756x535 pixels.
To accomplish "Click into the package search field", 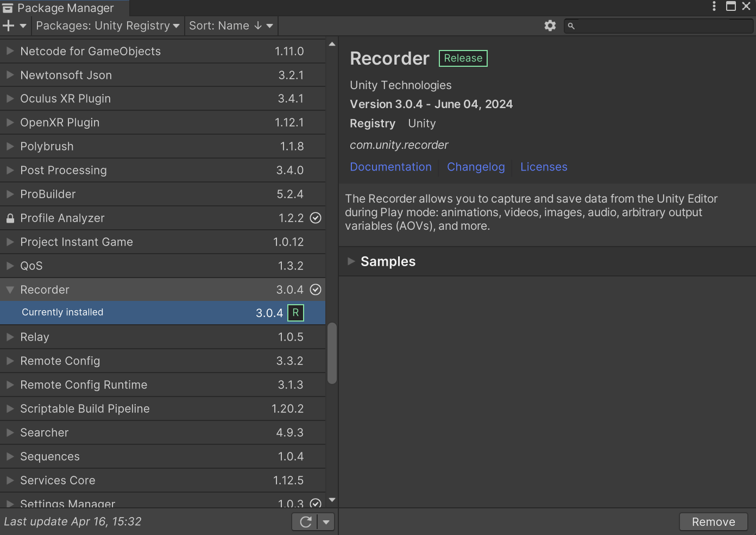I will 659,26.
